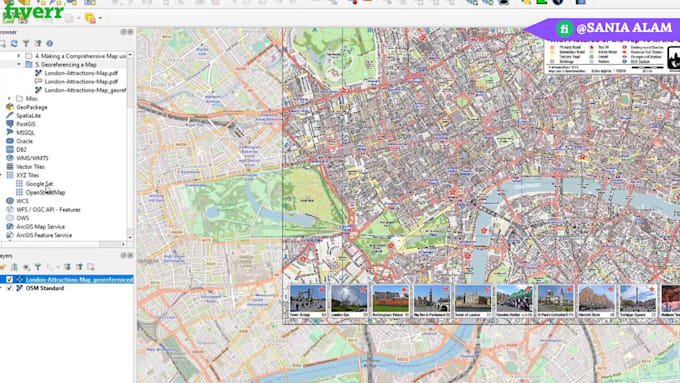Viewport: 680px width, 383px height.
Task: Click Browser tree scrollbar up arrow
Action: coord(130,56)
